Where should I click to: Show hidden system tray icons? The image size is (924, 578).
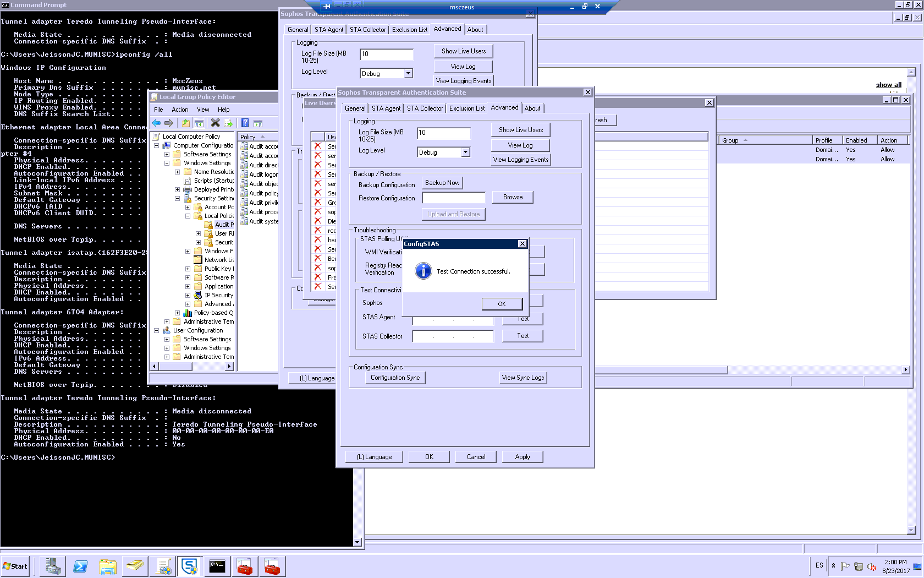coord(834,565)
